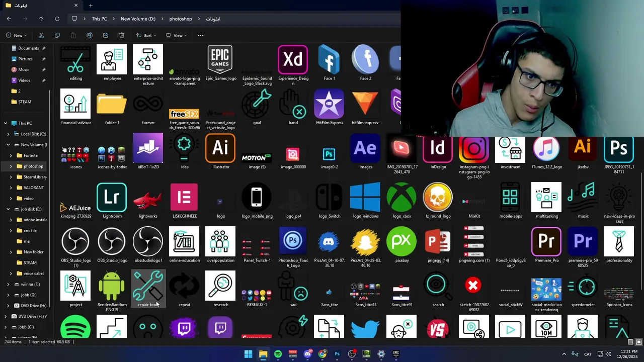The image size is (644, 362).
Task: Click the Rename icon in toolbar
Action: [90, 35]
